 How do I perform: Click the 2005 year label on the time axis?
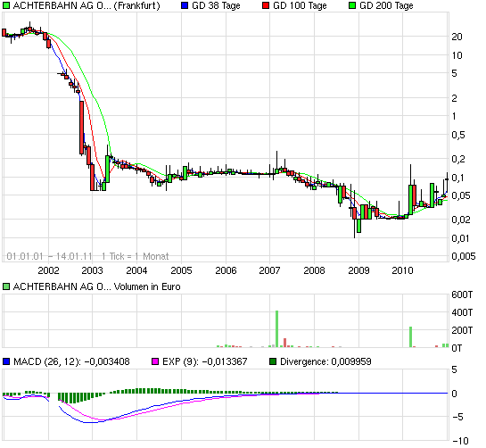[181, 270]
